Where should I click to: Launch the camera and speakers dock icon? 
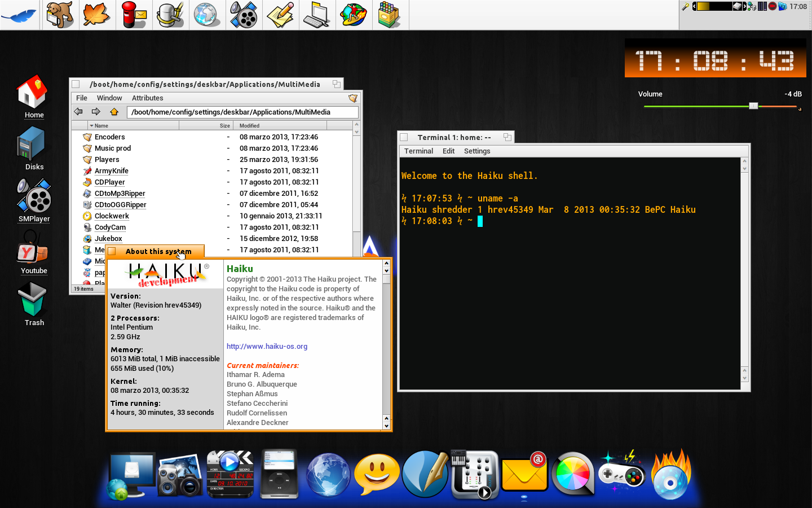pyautogui.click(x=180, y=475)
